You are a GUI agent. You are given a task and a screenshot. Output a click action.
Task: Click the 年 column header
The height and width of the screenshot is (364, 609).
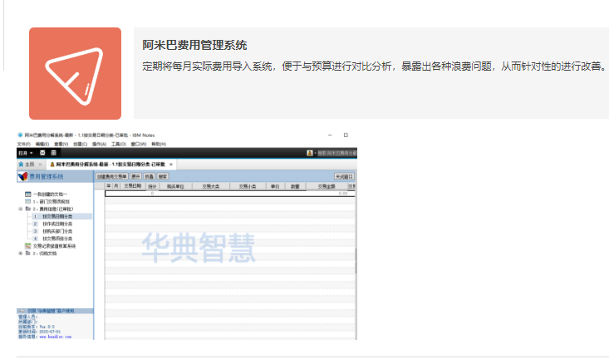click(109, 186)
